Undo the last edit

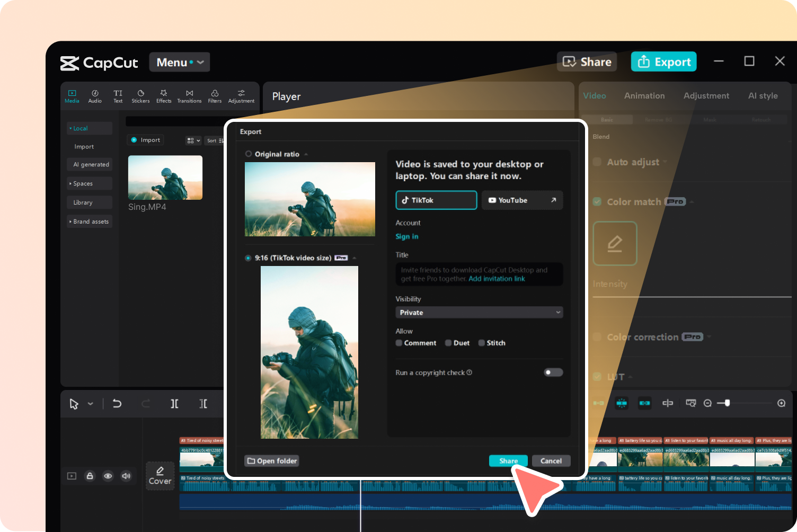pyautogui.click(x=117, y=404)
